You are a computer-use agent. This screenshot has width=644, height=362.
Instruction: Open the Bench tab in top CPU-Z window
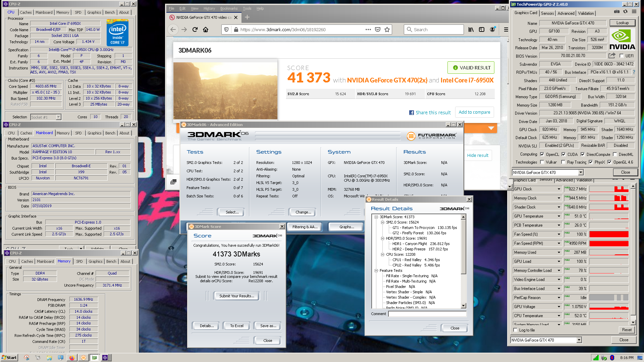click(110, 12)
